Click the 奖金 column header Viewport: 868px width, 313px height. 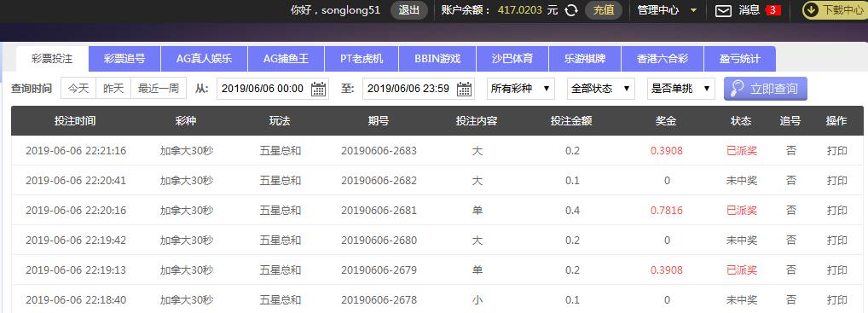(666, 121)
